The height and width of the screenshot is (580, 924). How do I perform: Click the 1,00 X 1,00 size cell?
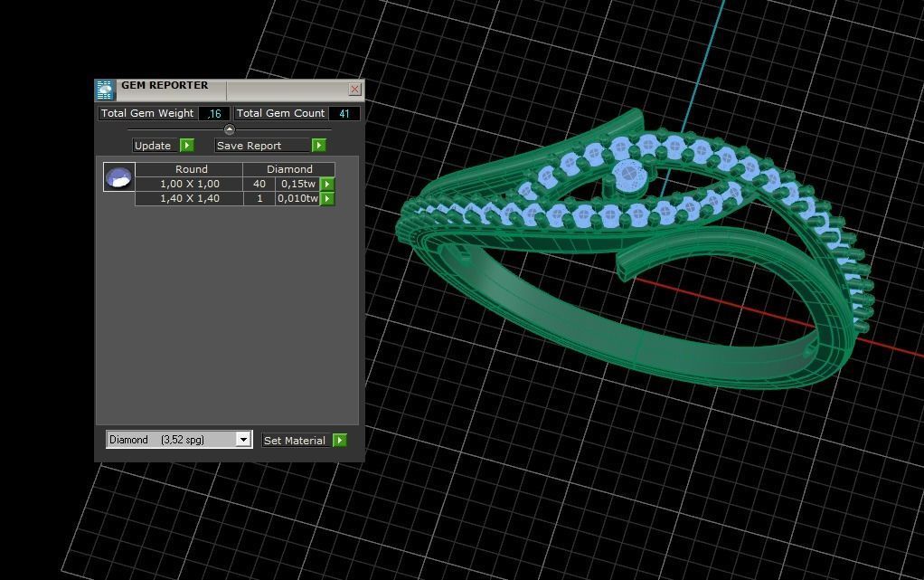pos(189,184)
